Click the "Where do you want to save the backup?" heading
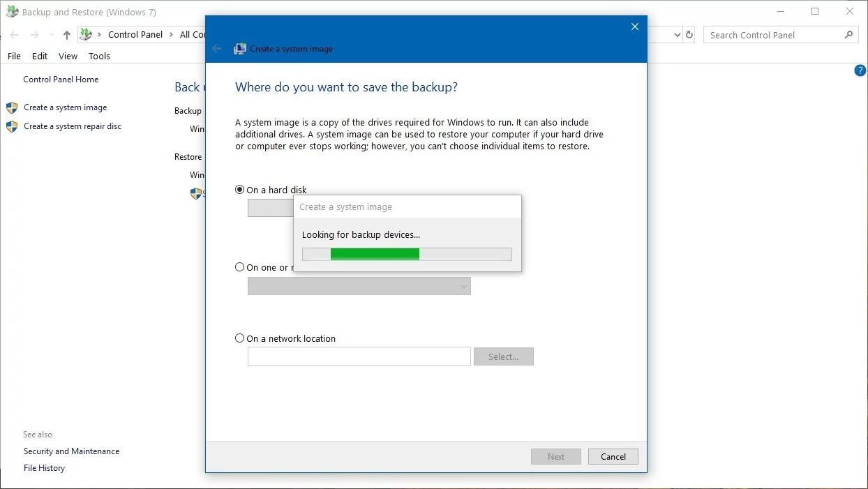 tap(346, 87)
